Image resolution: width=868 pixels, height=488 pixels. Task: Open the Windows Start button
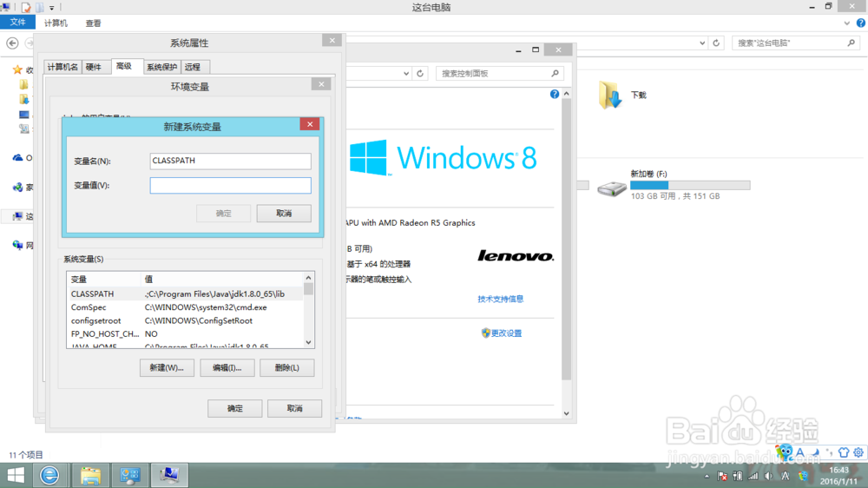tap(16, 475)
